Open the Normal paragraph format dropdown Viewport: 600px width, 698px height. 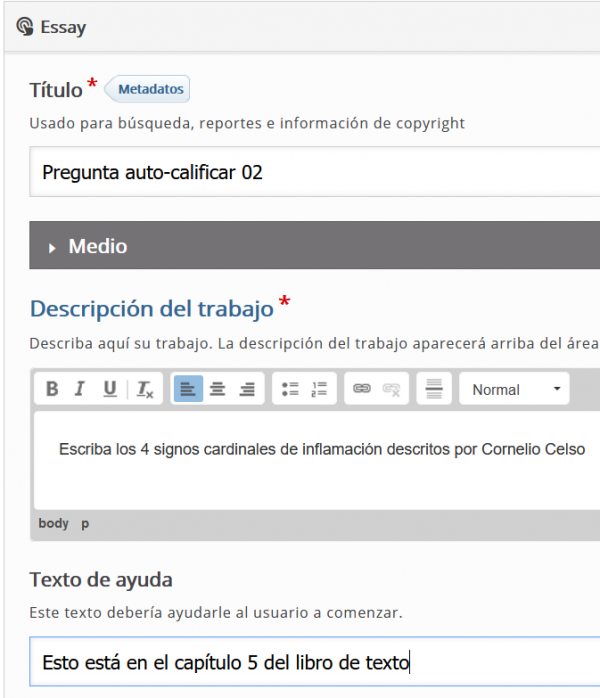point(514,389)
